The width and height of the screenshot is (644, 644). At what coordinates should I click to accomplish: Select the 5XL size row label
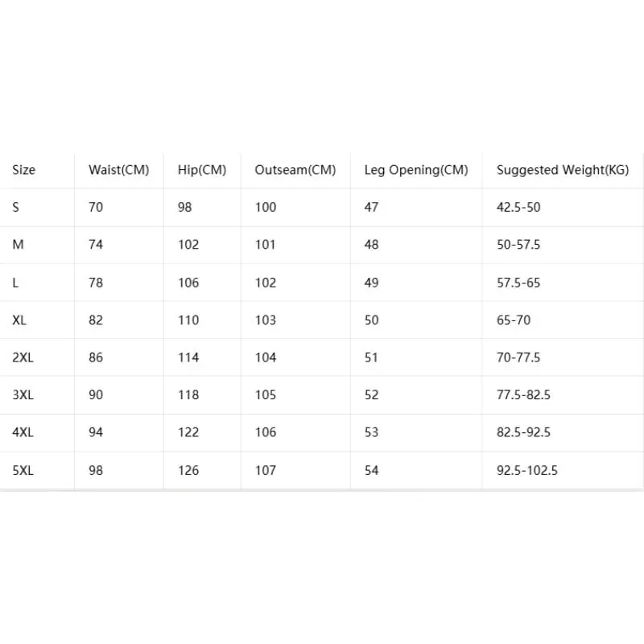[23, 470]
